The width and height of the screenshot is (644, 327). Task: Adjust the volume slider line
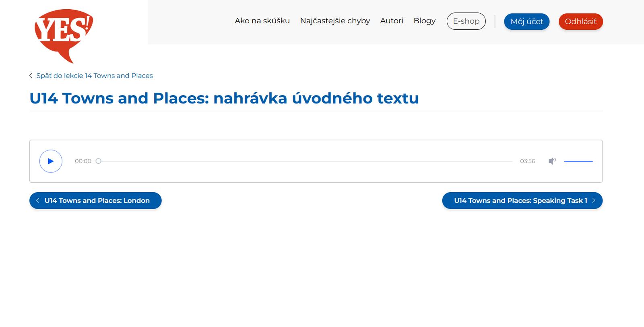coord(578,161)
